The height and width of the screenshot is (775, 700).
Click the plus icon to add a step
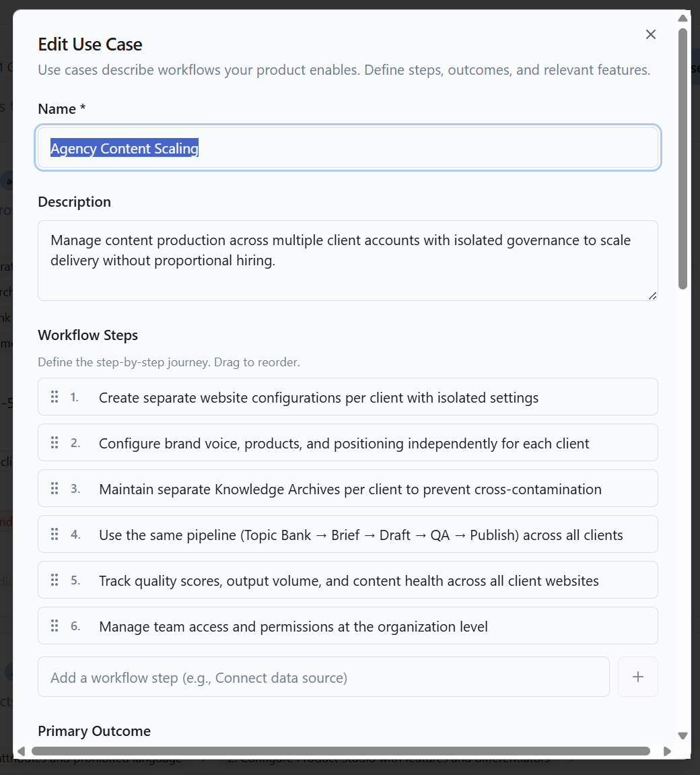(637, 676)
